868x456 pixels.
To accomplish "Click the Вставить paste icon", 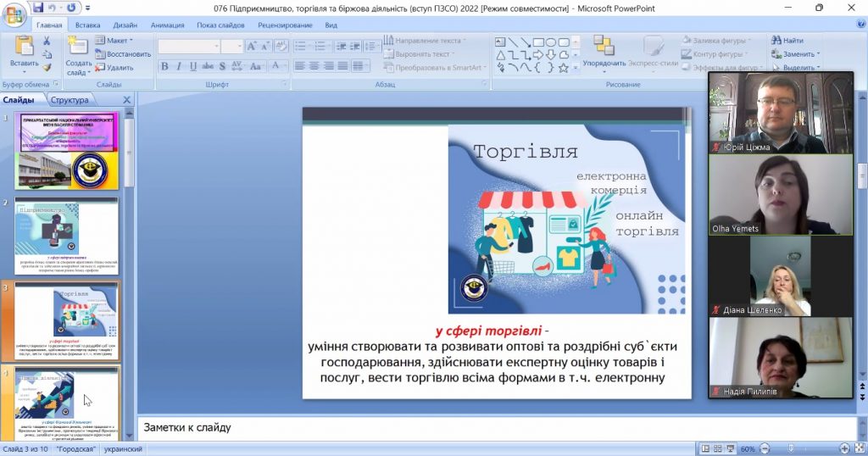I will [x=24, y=46].
